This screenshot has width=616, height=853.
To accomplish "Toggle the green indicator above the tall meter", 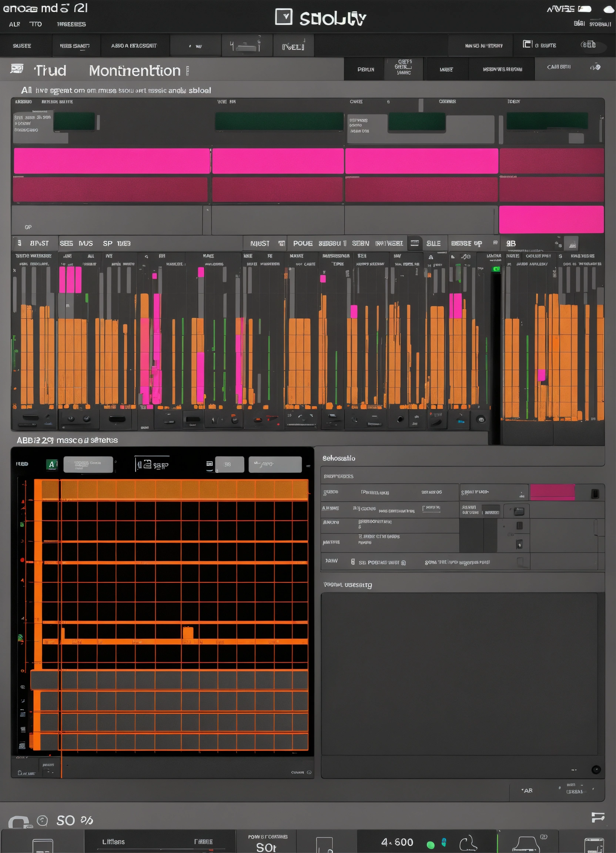I will 496,269.
